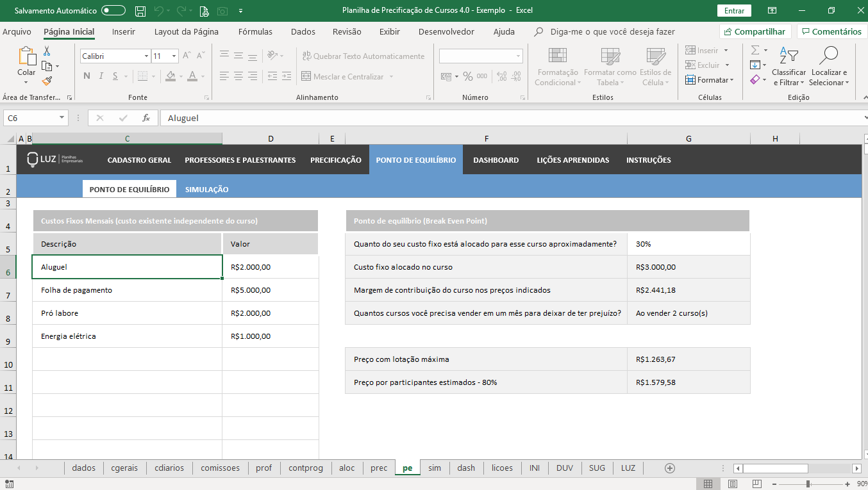Toggle Quebrar Texto Automaticamente
The height and width of the screenshot is (490, 868).
point(363,56)
